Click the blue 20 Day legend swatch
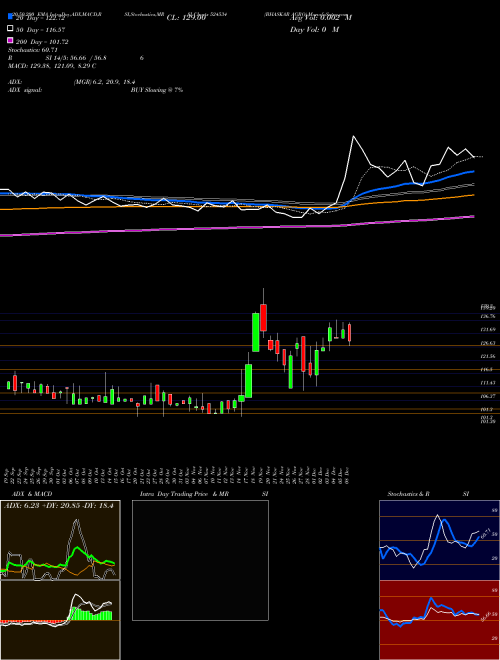 tap(11, 17)
